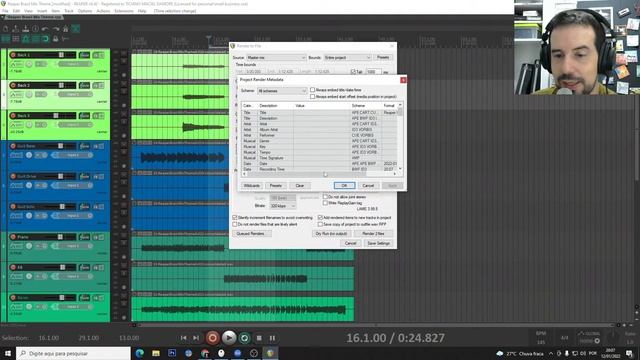
Task: Click the Tail length input field
Action: [373, 72]
